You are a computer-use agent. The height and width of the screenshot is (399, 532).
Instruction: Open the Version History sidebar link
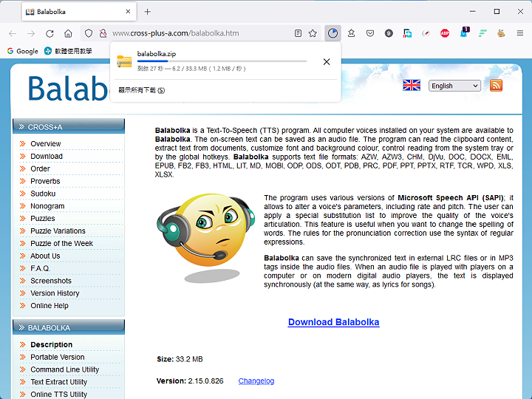point(55,293)
